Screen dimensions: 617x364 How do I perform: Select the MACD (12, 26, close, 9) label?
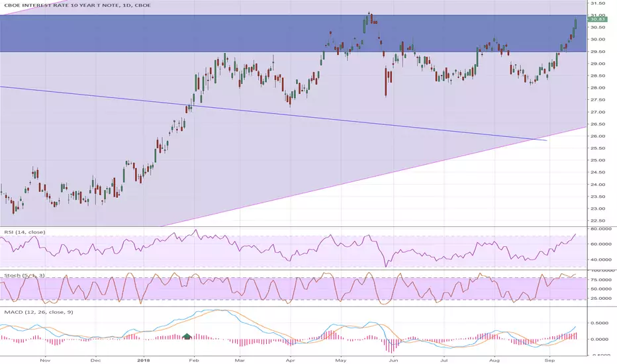coord(38,312)
